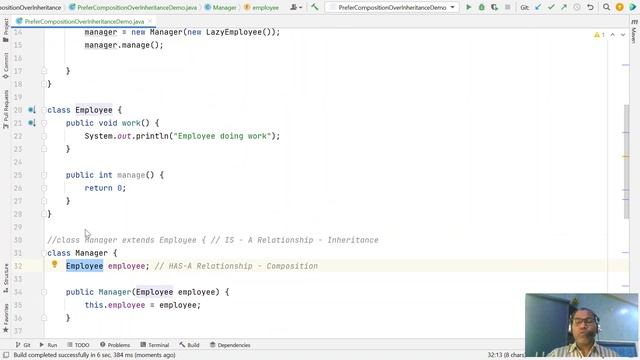Image resolution: width=640 pixels, height=360 pixels.
Task: Open the TODO tool window tab
Action: point(78,345)
